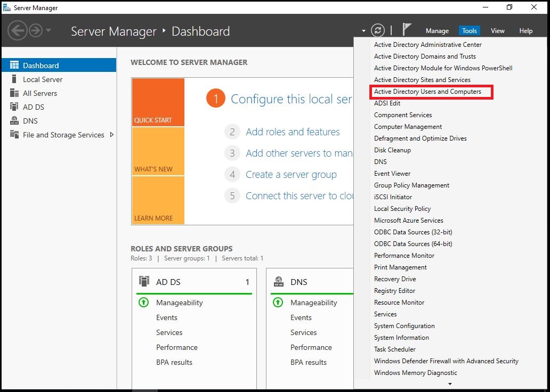Open Performance Monitor from Tools menu
Image resolution: width=550 pixels, height=392 pixels.
coord(404,256)
